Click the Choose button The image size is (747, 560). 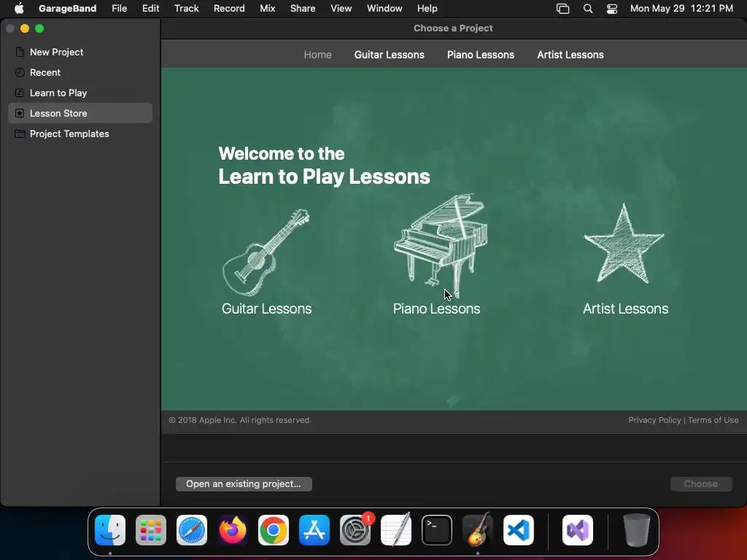tap(701, 484)
